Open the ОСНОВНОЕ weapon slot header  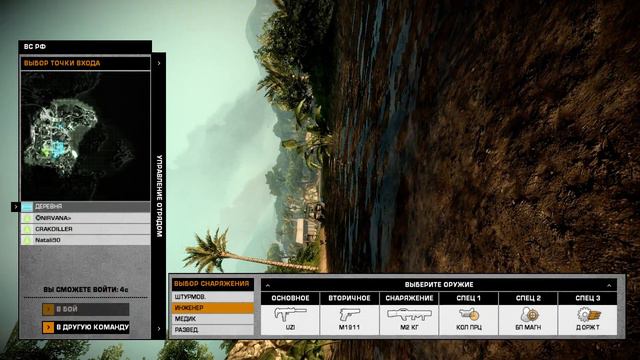coord(290,298)
